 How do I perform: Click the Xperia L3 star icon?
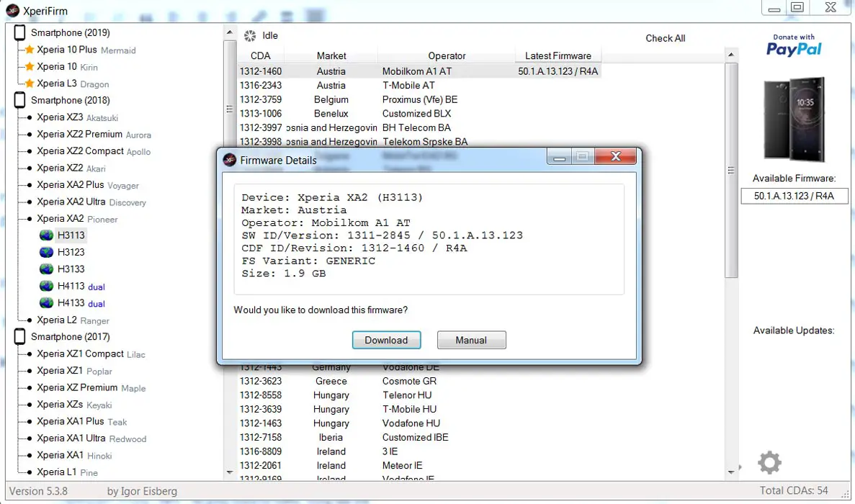pyautogui.click(x=30, y=84)
